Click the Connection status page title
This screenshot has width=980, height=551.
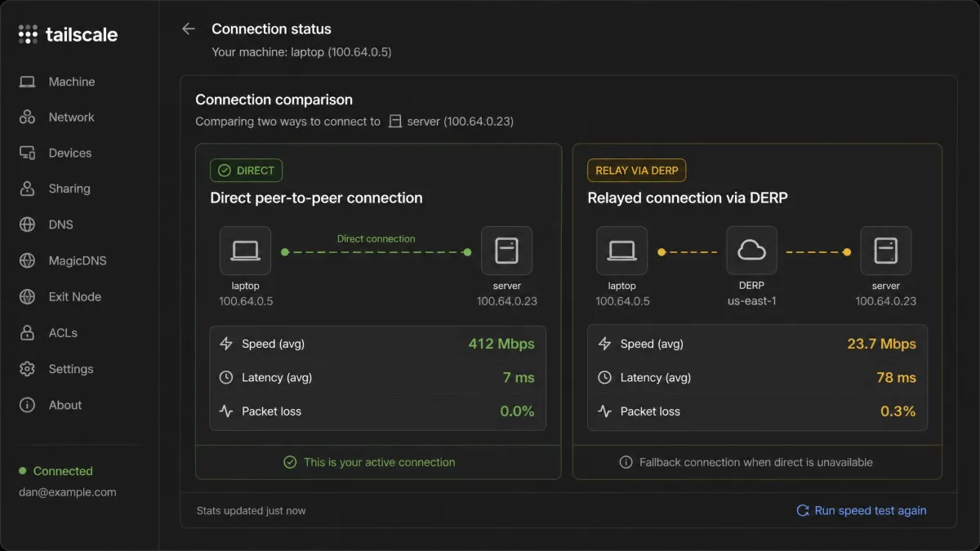271,29
